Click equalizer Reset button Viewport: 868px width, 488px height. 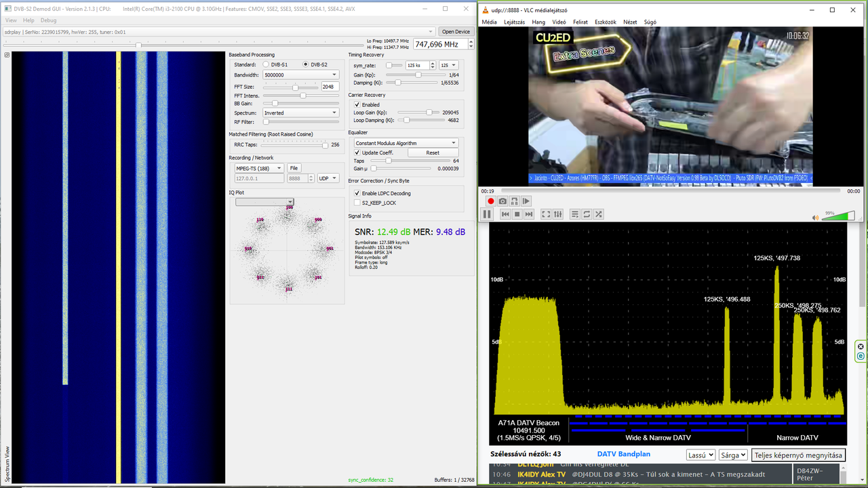click(433, 152)
